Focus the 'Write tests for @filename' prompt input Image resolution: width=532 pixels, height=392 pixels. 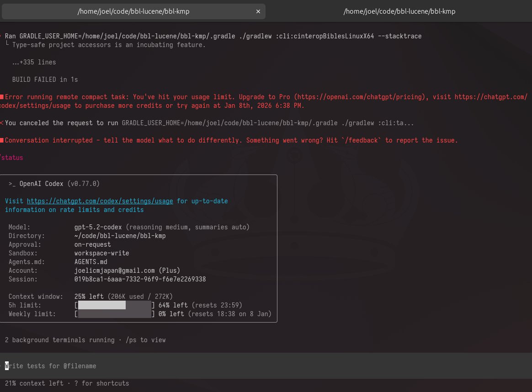tap(266, 366)
